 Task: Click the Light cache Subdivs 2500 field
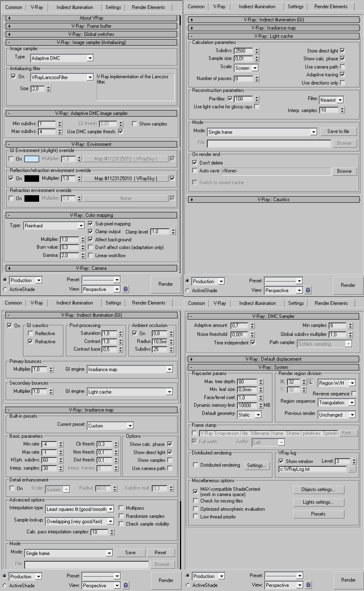[243, 51]
